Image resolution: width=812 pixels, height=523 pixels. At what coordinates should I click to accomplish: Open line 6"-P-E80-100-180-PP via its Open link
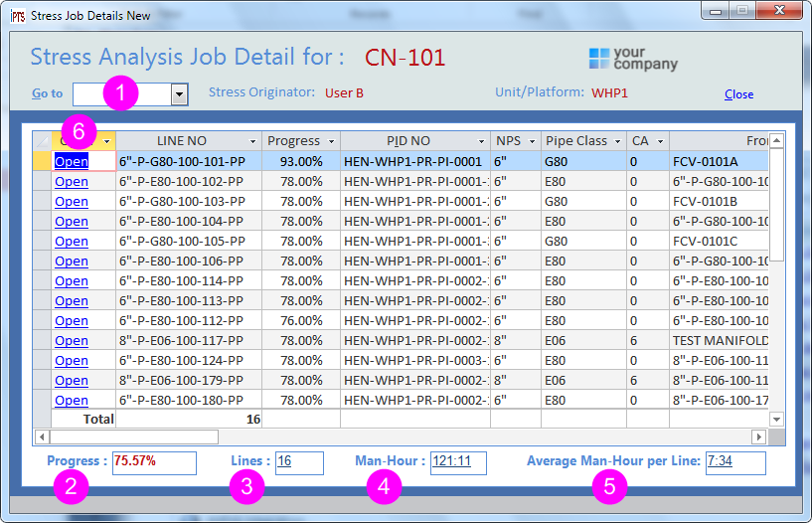[72, 401]
